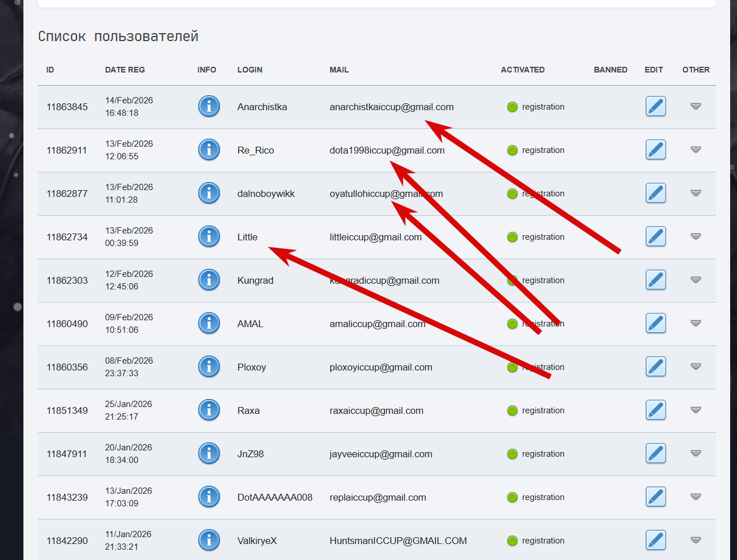Expand other options for Raxa
This screenshot has width=737, height=560.
coord(696,410)
